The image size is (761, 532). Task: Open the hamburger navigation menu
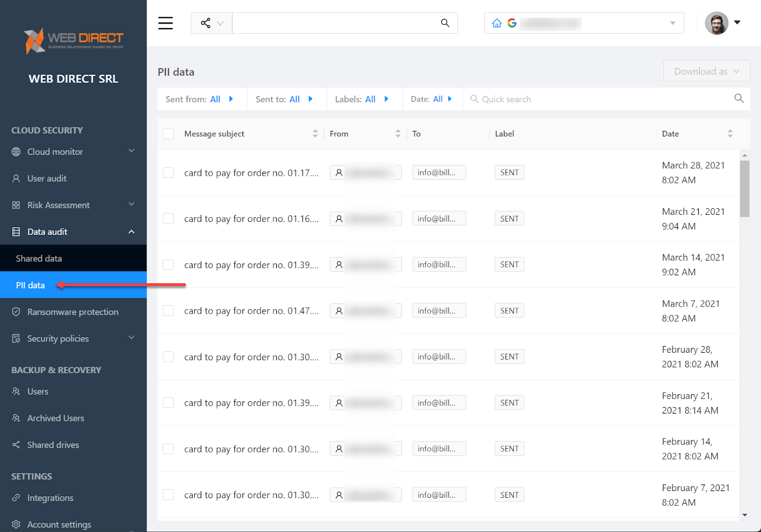click(x=165, y=23)
